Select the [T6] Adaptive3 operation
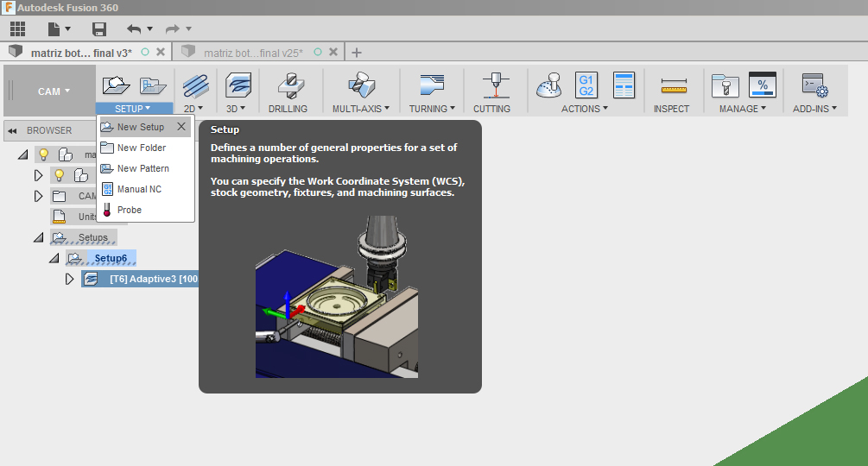 pyautogui.click(x=141, y=279)
